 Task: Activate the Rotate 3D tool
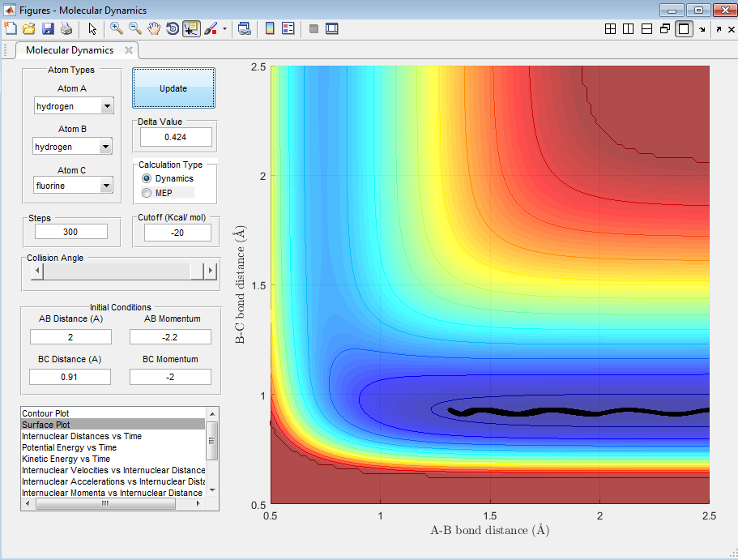pyautogui.click(x=173, y=28)
